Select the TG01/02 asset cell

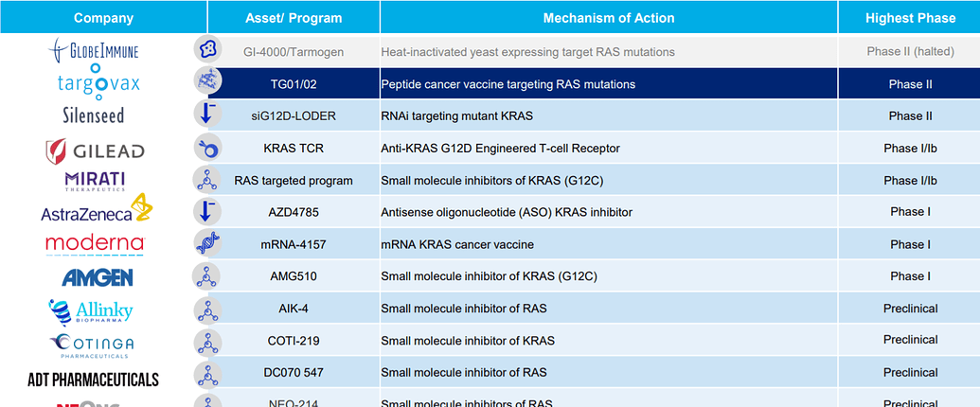pos(294,84)
